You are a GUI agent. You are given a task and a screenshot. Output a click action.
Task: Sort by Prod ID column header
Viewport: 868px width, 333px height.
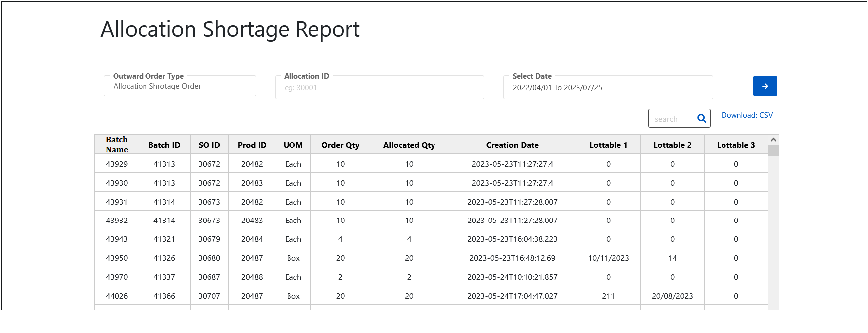point(252,145)
